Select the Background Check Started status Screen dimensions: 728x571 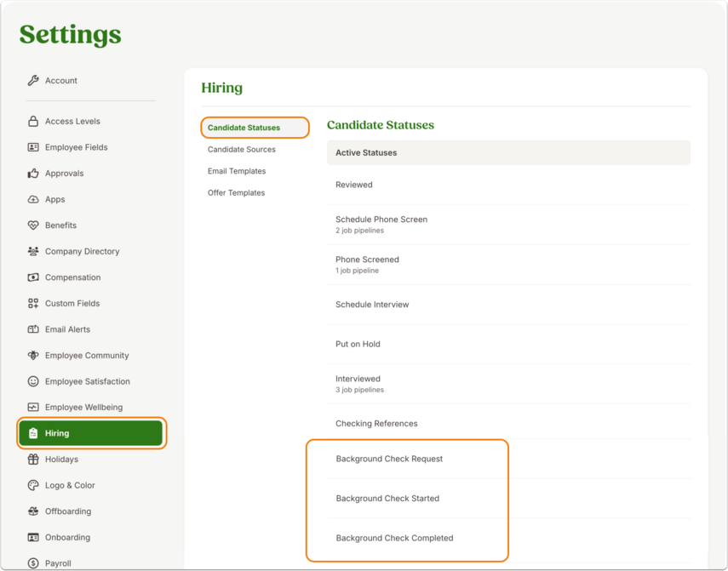point(508,499)
